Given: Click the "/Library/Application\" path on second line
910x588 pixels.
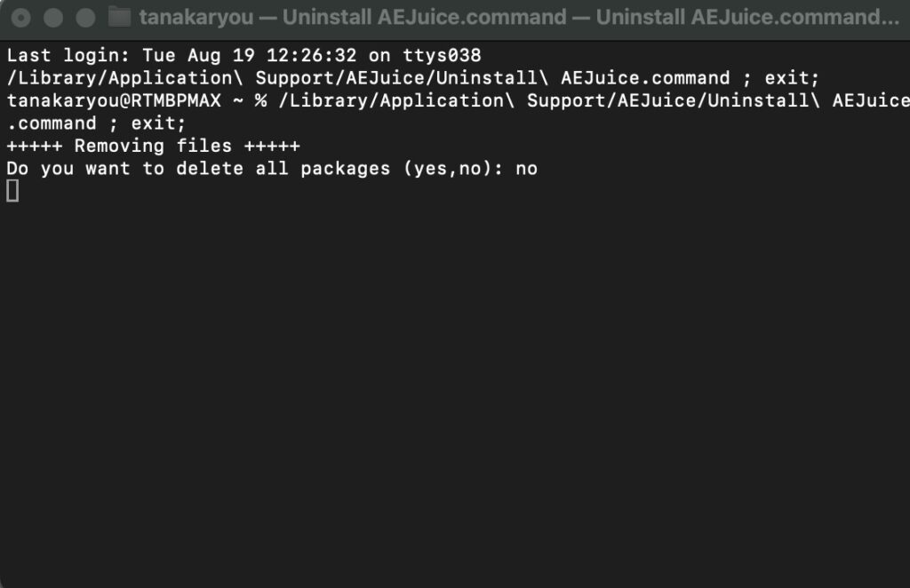Looking at the screenshot, I should (x=124, y=77).
